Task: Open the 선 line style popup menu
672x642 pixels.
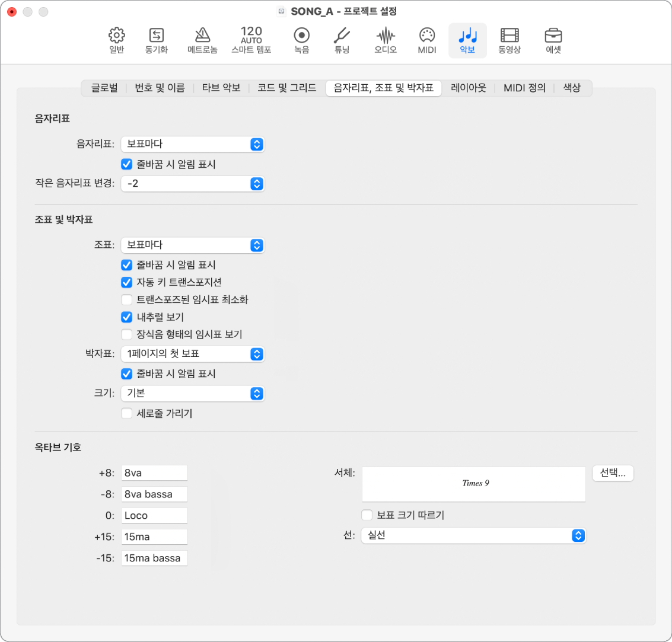Action: coord(473,535)
